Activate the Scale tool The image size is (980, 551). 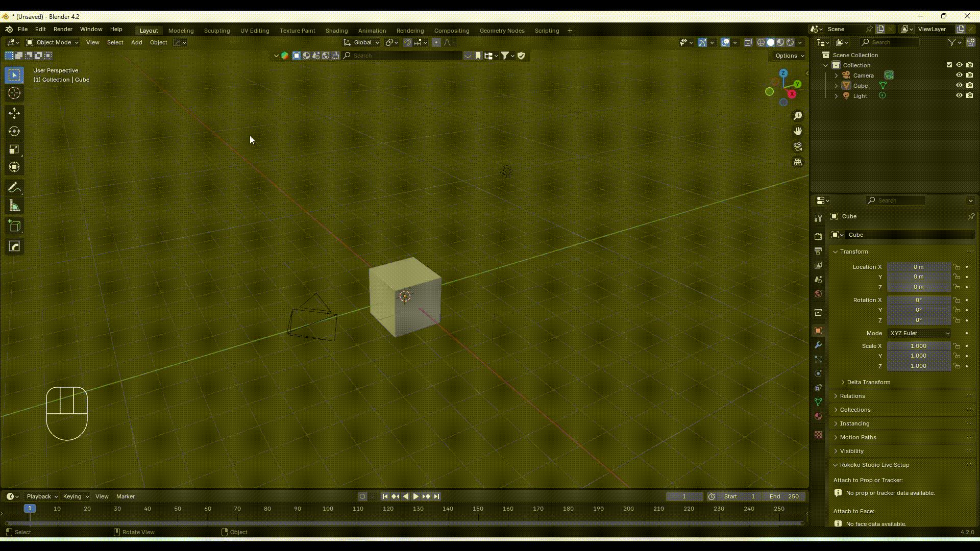click(14, 149)
